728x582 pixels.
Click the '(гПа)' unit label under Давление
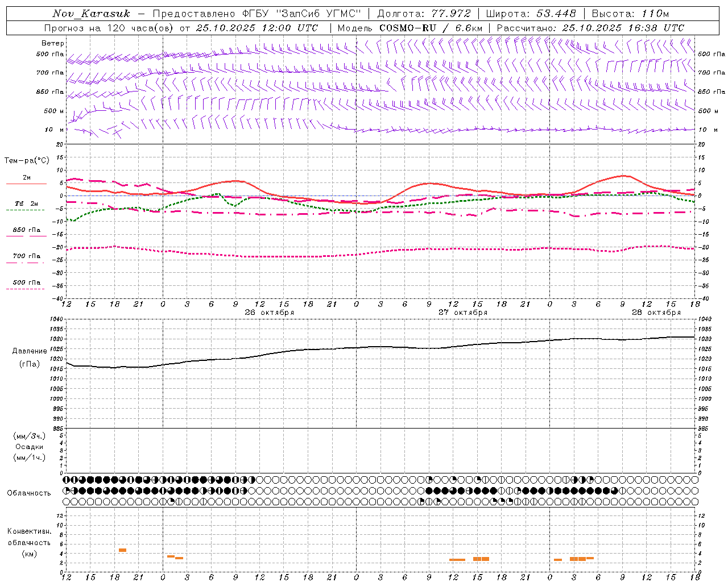pyautogui.click(x=29, y=364)
